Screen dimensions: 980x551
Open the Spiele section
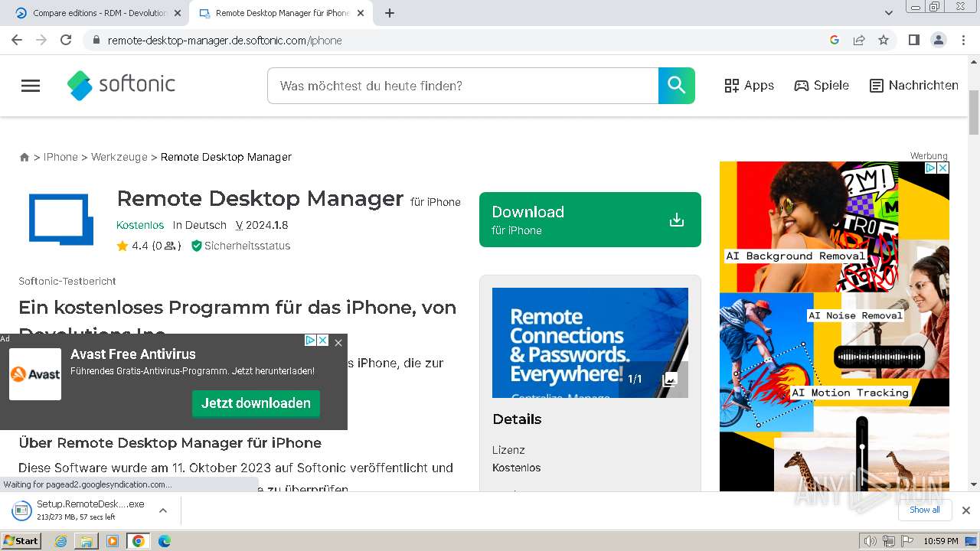tap(822, 86)
